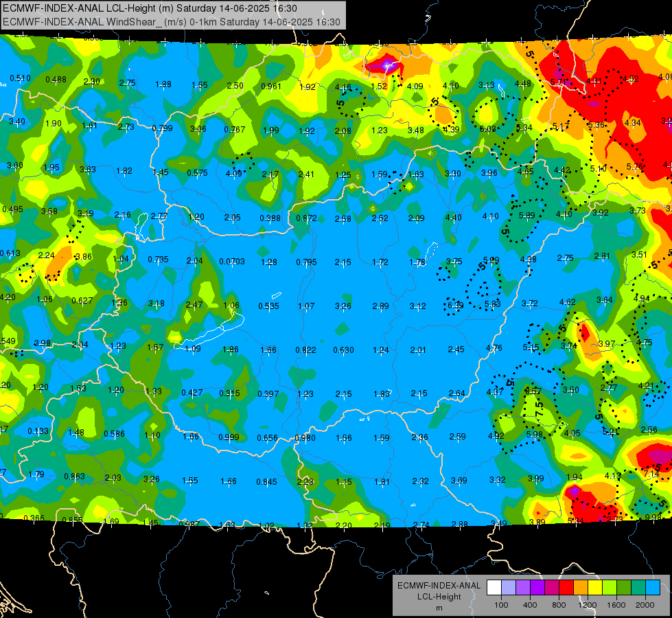Click the wind shear value 0.630
The height and width of the screenshot is (618, 672).
point(344,350)
